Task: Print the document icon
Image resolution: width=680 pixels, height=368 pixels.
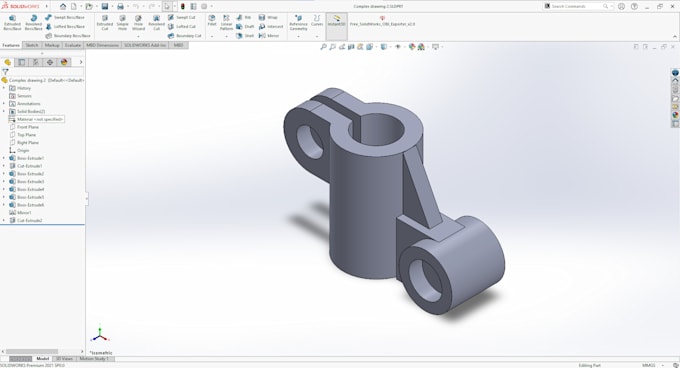Action: [120, 6]
